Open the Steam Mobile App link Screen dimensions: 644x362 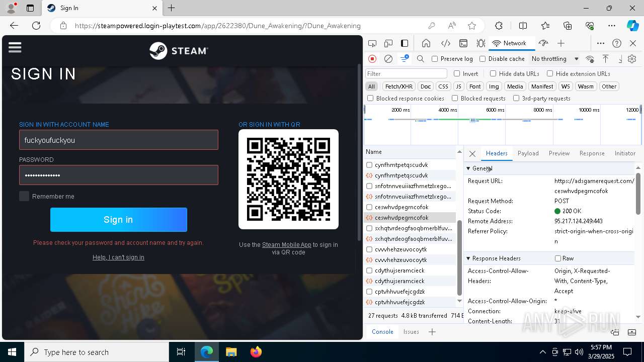pos(287,245)
